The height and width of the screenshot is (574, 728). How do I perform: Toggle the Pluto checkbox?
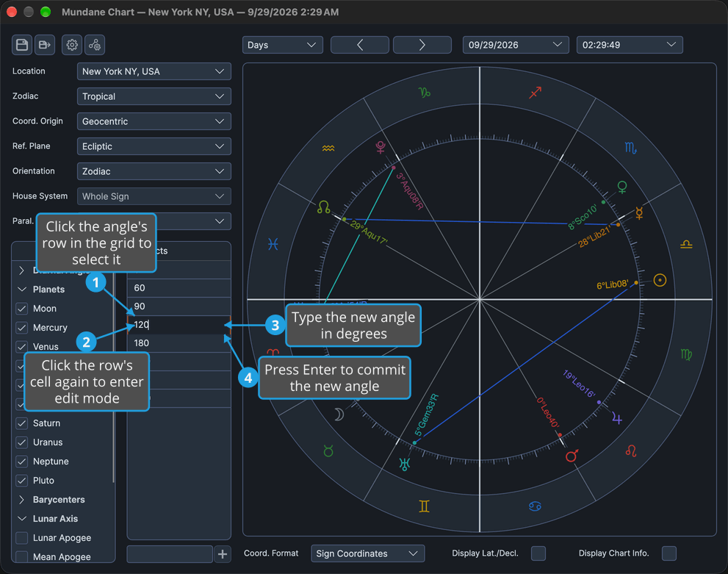[22, 480]
